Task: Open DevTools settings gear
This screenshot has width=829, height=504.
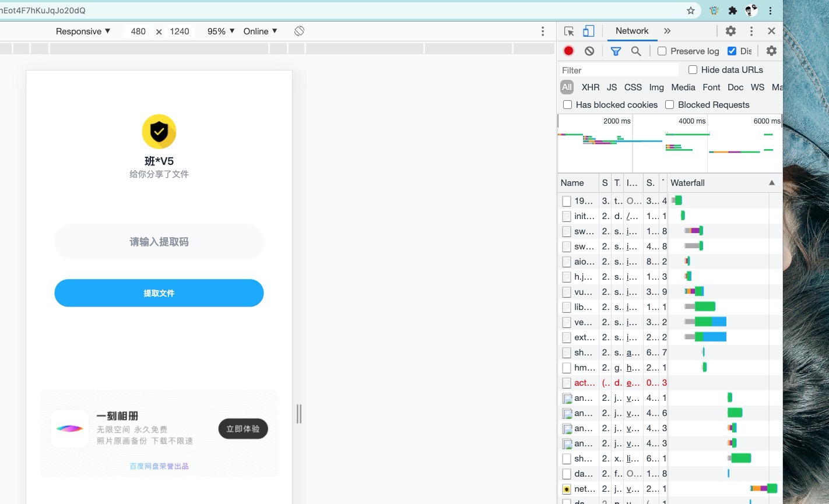Action: pyautogui.click(x=730, y=31)
